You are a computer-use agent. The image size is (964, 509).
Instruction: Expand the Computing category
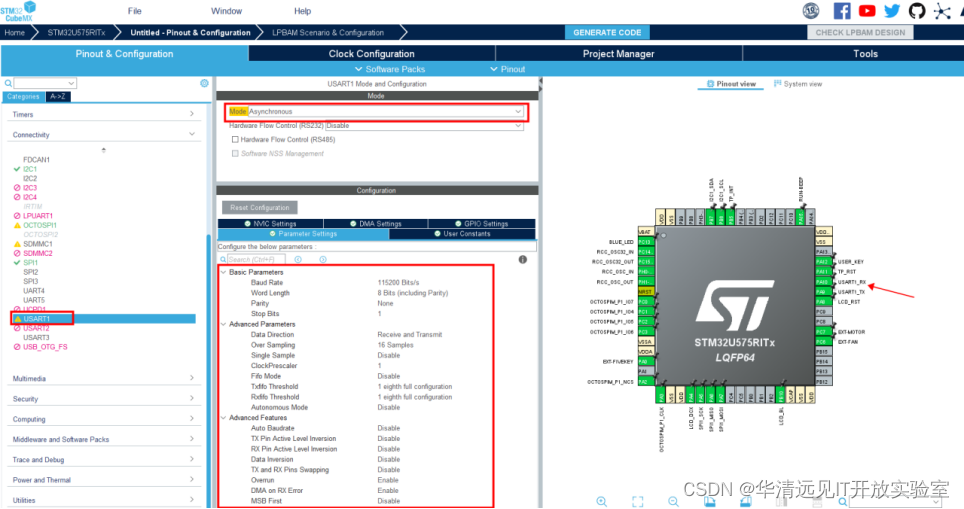103,419
